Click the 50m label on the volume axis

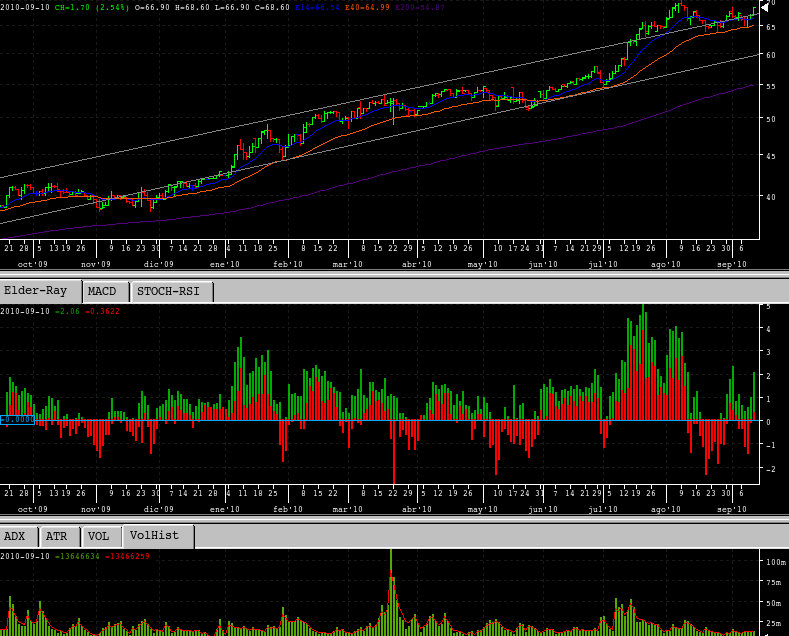[x=773, y=603]
